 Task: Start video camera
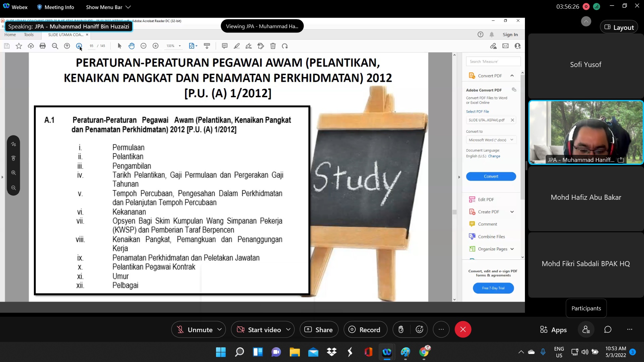(x=259, y=329)
